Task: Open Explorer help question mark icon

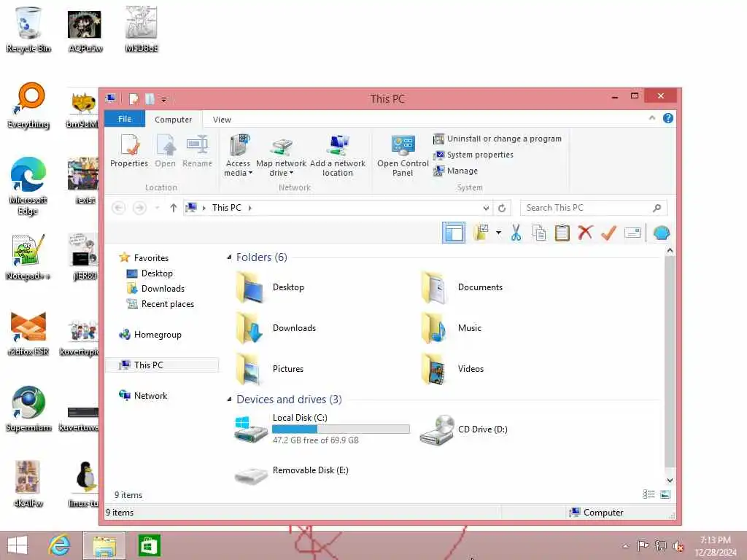Action: 668,118
